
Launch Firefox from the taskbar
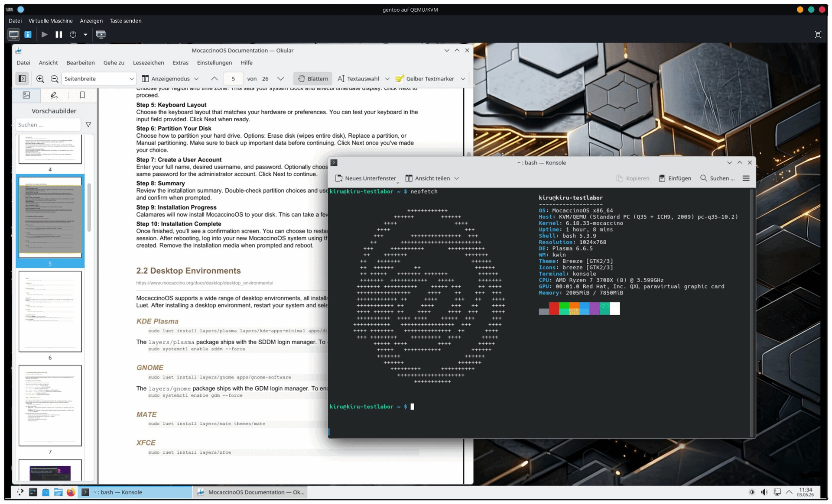point(71,492)
